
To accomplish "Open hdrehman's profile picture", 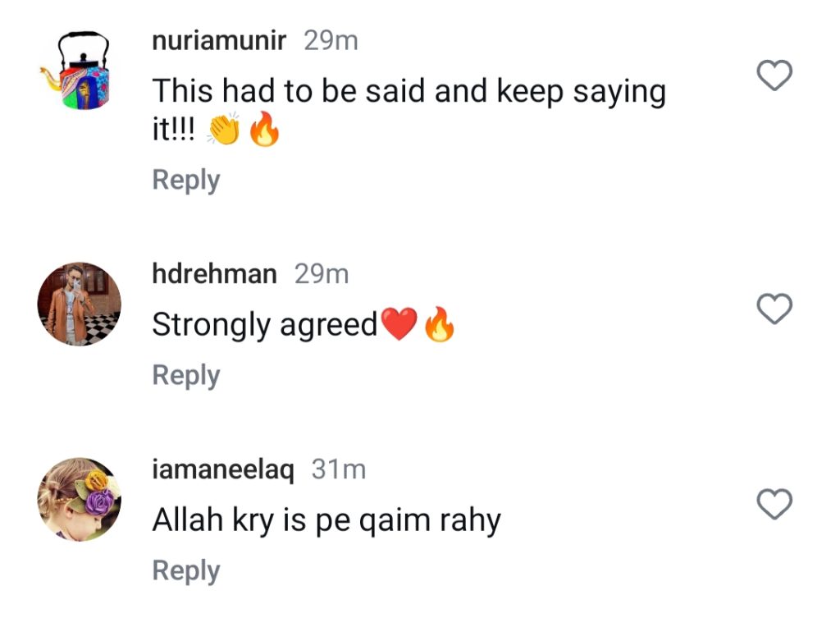I will click(79, 304).
